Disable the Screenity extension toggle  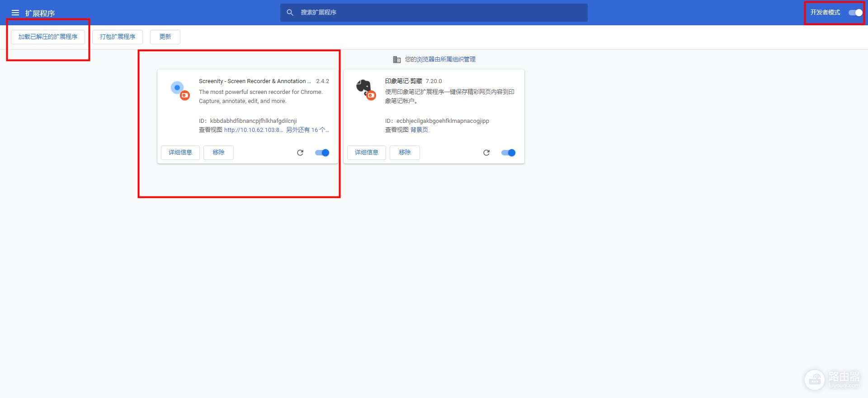click(322, 153)
